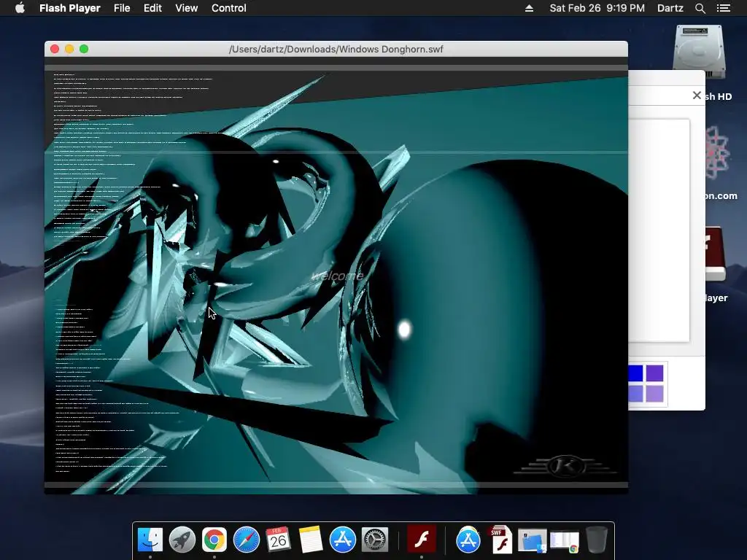This screenshot has height=560, width=747.
Task: Open the Edit menu
Action: [152, 8]
